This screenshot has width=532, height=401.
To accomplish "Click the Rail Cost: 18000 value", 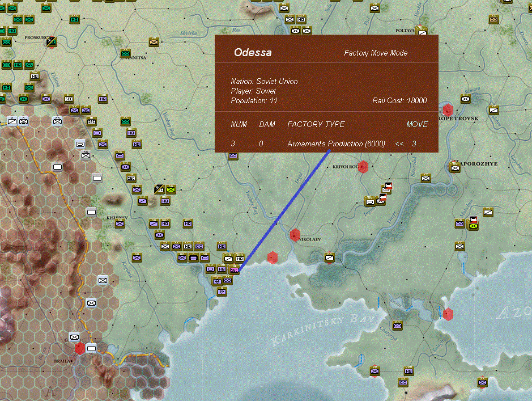I will 399,100.
